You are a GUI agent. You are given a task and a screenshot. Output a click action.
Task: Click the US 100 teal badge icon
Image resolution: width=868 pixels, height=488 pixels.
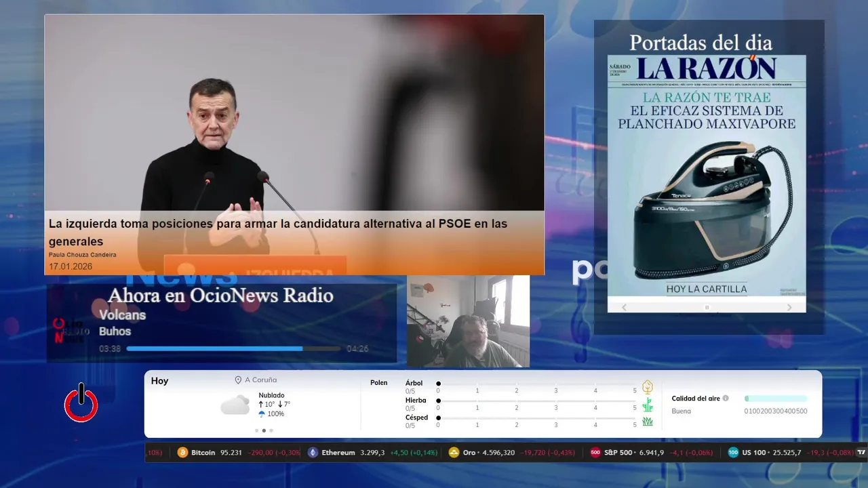click(733, 453)
